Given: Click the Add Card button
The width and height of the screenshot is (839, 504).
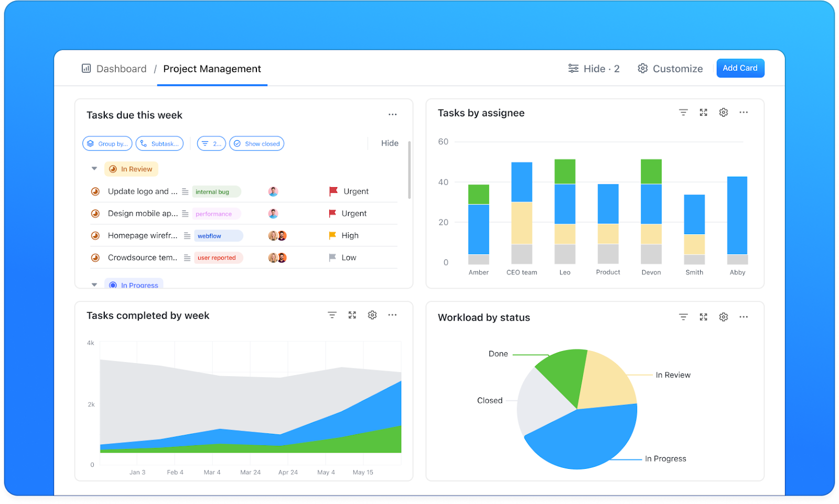Looking at the screenshot, I should tap(740, 68).
